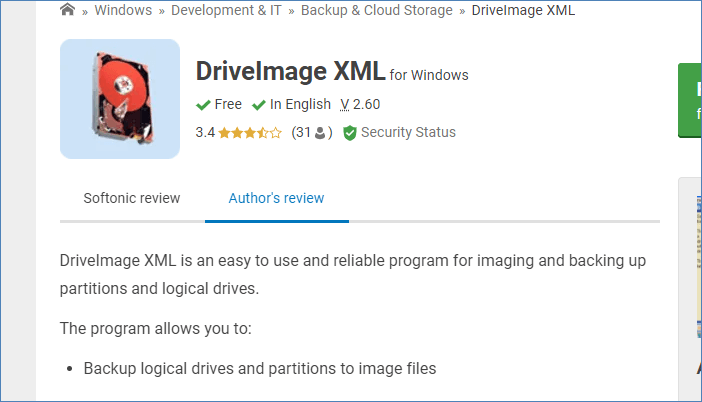
Task: Open the Windows breadcrumb link
Action: pyautogui.click(x=123, y=10)
